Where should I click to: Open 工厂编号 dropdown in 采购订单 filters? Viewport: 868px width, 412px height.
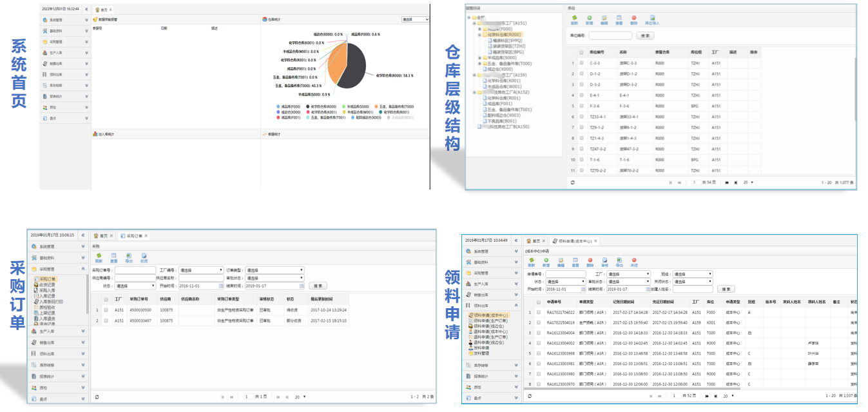pos(201,270)
